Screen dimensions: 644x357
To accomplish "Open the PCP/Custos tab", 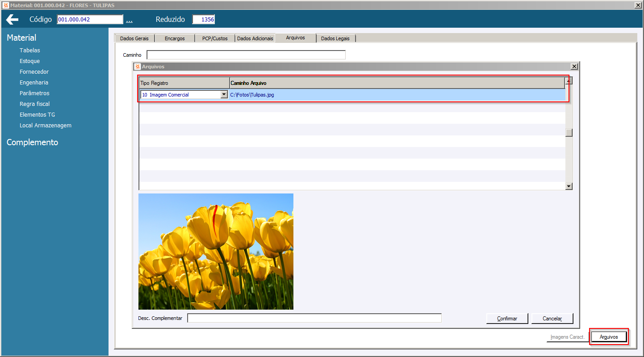I will click(x=215, y=38).
